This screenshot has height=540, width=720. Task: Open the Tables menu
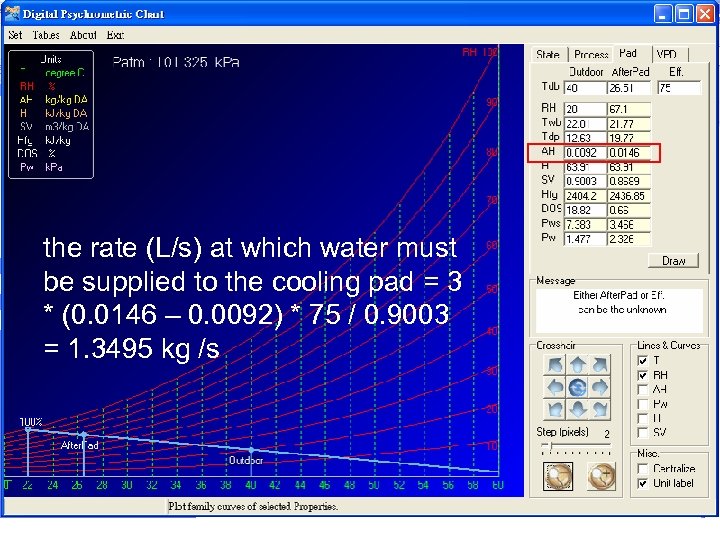46,35
